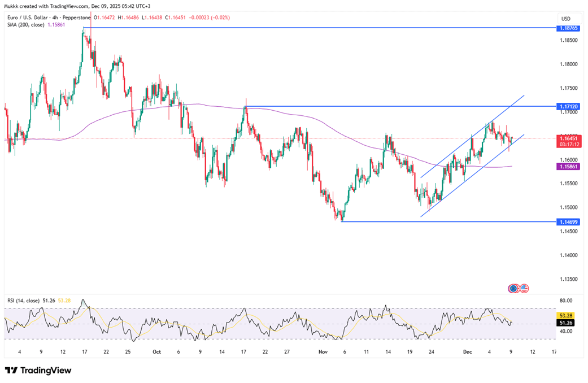Image resolution: width=588 pixels, height=383 pixels.
Task: Click the EU flag economic event icon
Action: tap(513, 288)
